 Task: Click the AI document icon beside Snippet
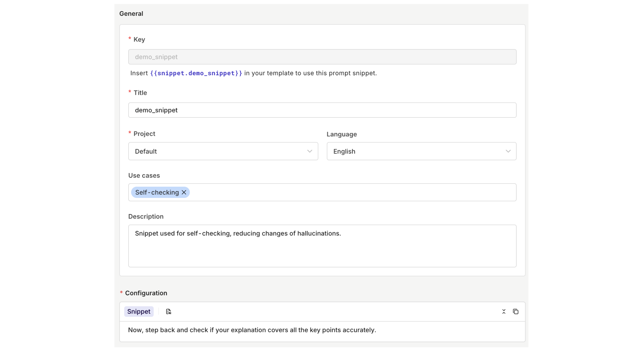[x=168, y=312]
